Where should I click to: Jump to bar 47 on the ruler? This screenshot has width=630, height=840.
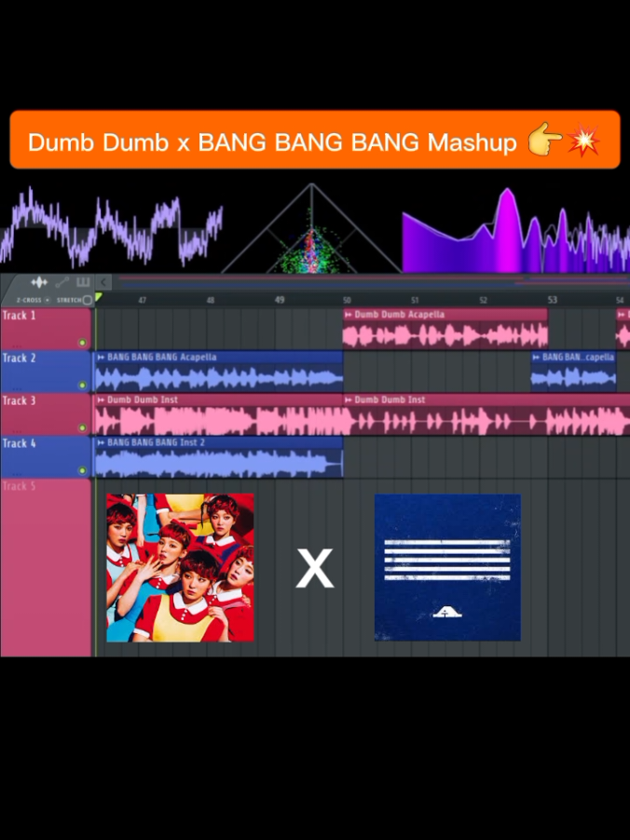pos(142,300)
